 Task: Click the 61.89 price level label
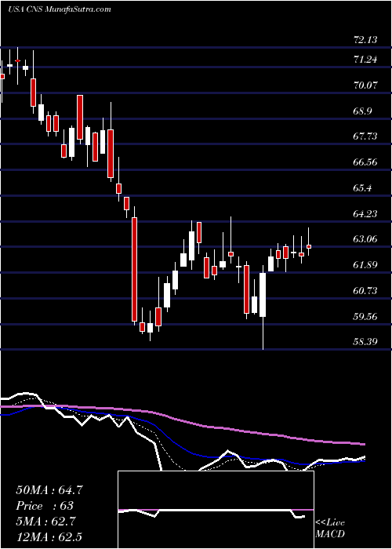pyautogui.click(x=365, y=265)
